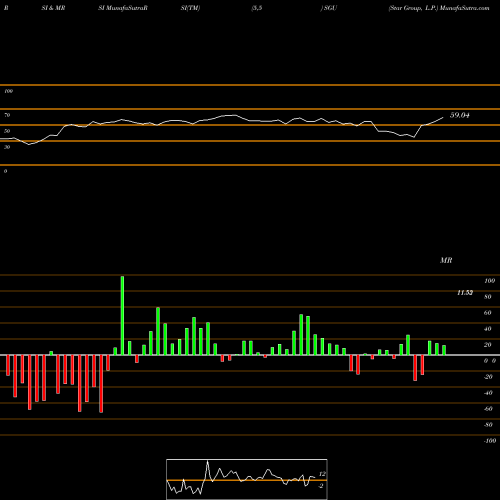Click the SGU ticker symbol in header
The height and width of the screenshot is (500, 500).
pyautogui.click(x=330, y=8)
